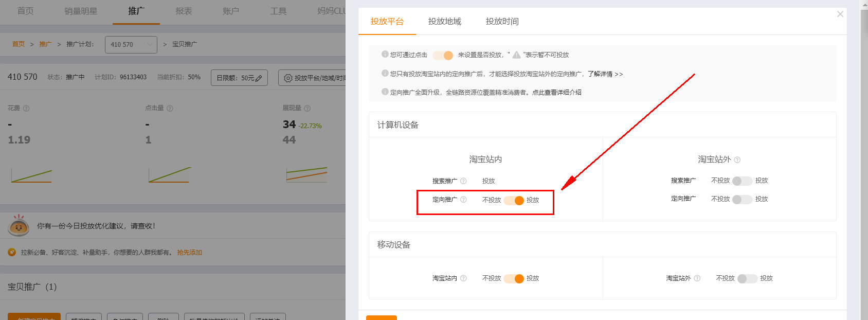Click help icon beside 淘宝站外 heading
The height and width of the screenshot is (320, 868).
pos(737,160)
